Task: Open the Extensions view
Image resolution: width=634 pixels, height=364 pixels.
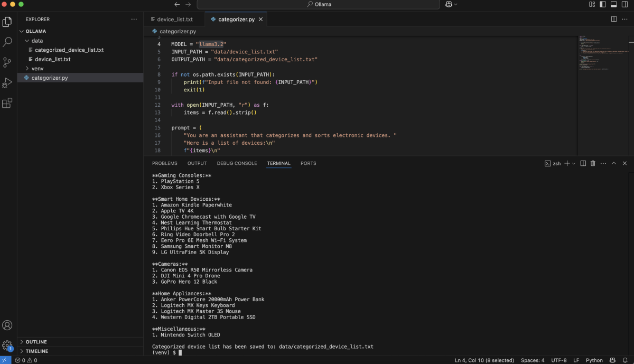Action: point(7,103)
